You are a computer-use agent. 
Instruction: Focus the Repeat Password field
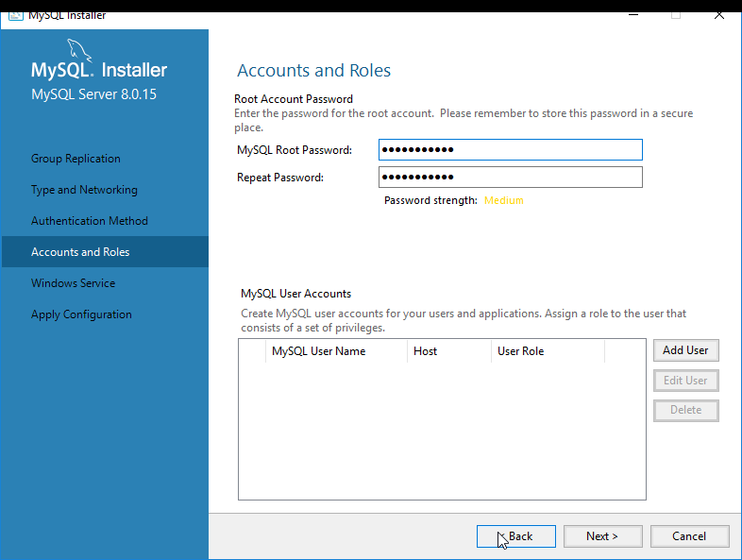510,177
